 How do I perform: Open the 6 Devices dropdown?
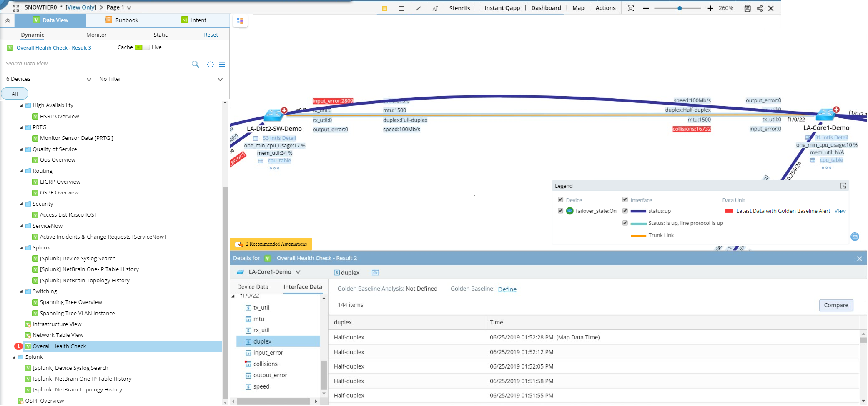(x=48, y=79)
